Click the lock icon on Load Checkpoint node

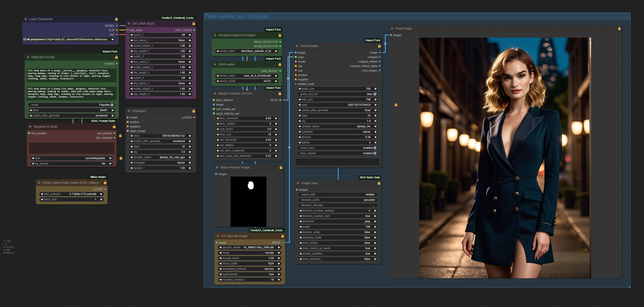tap(116, 19)
